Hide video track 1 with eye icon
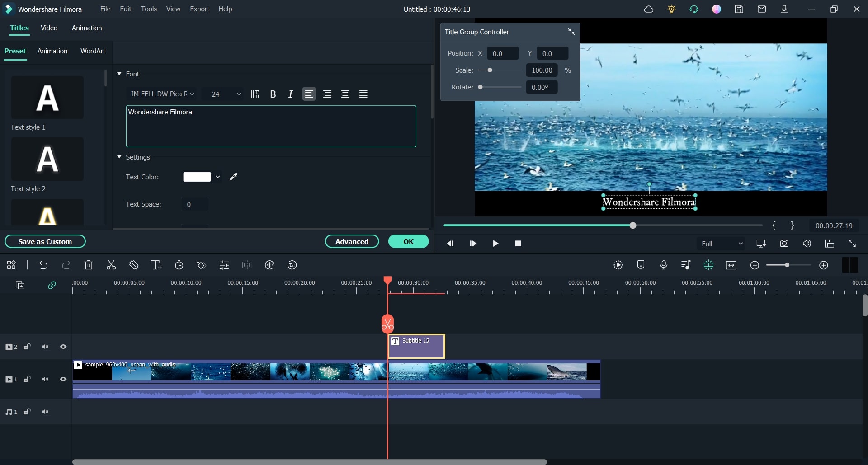This screenshot has height=465, width=868. point(63,379)
